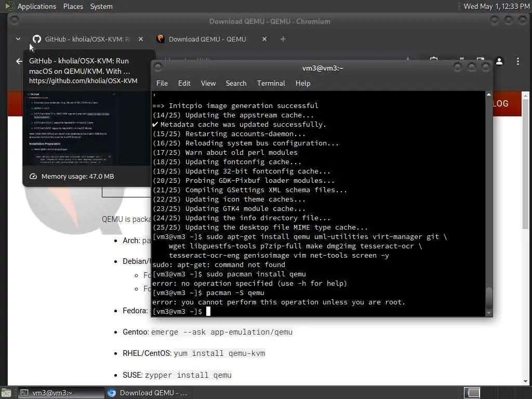Click the 'SUSE:' list label

pos(132,375)
